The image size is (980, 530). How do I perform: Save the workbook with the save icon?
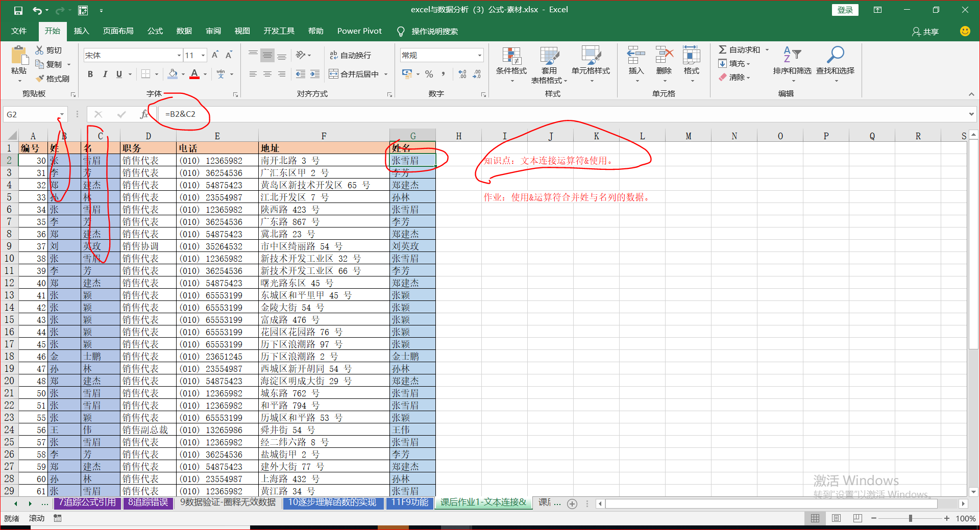coord(18,10)
